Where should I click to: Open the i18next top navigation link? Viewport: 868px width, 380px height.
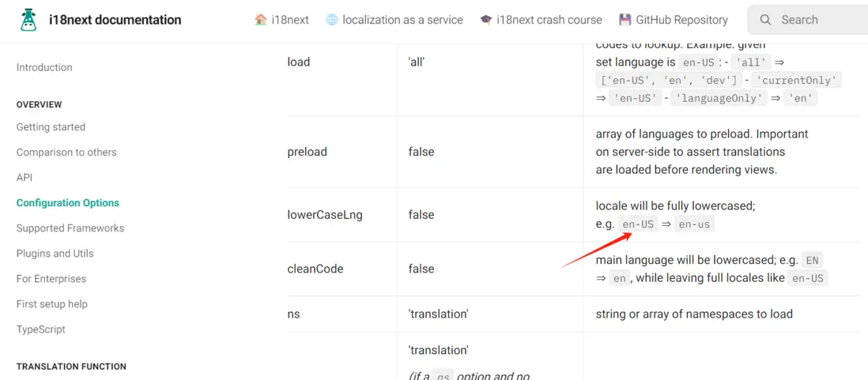coord(291,20)
